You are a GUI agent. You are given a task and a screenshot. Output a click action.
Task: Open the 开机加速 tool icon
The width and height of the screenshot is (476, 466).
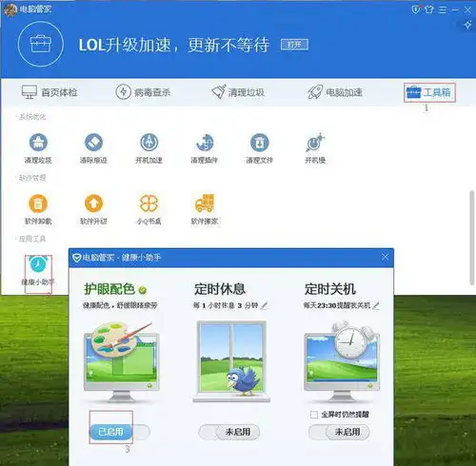coord(149,148)
